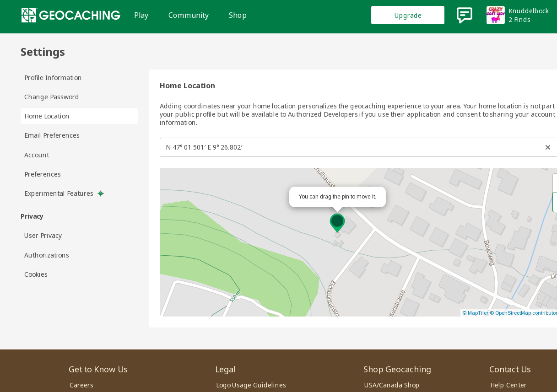
Task: Open the messages chat icon
Action: [x=464, y=15]
